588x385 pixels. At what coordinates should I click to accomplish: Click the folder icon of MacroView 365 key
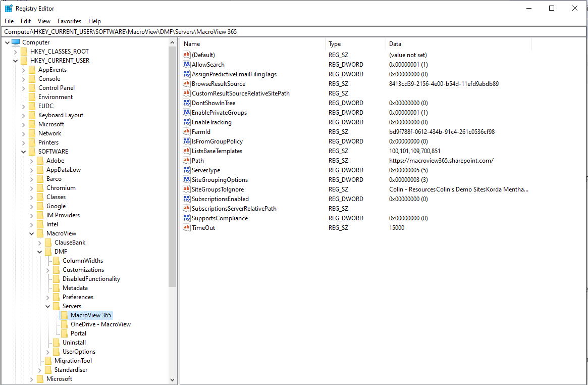pos(64,315)
